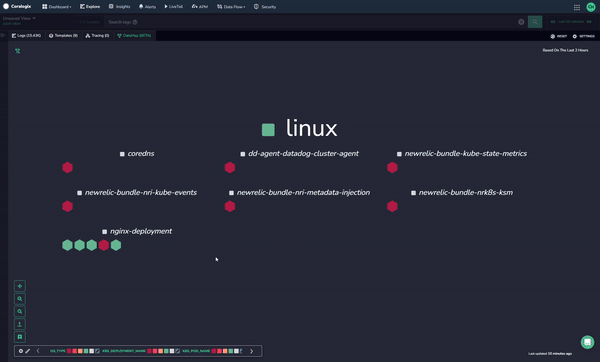Select the red hexagon under newrelic-bundle-nri-kube-events
The image size is (600, 362).
click(x=67, y=207)
